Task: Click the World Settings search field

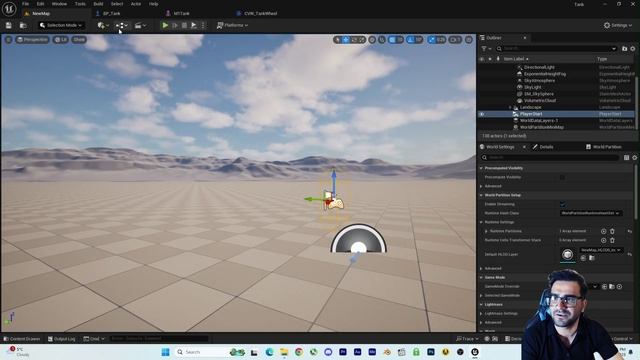Action: (551, 158)
